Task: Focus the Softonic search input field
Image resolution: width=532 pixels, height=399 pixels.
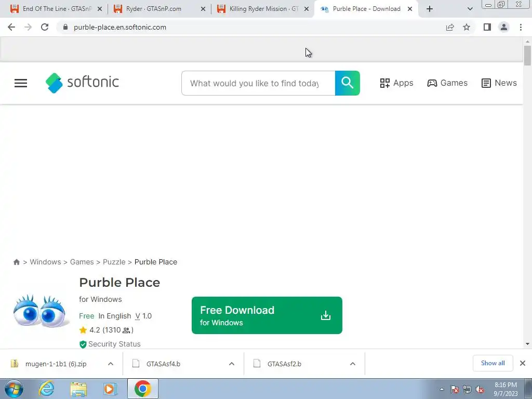Action: point(258,83)
